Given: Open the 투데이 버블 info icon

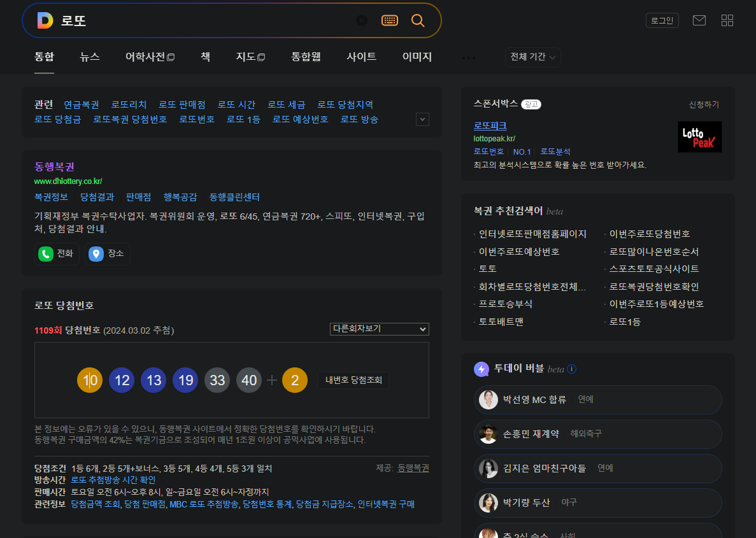Looking at the screenshot, I should 572,369.
